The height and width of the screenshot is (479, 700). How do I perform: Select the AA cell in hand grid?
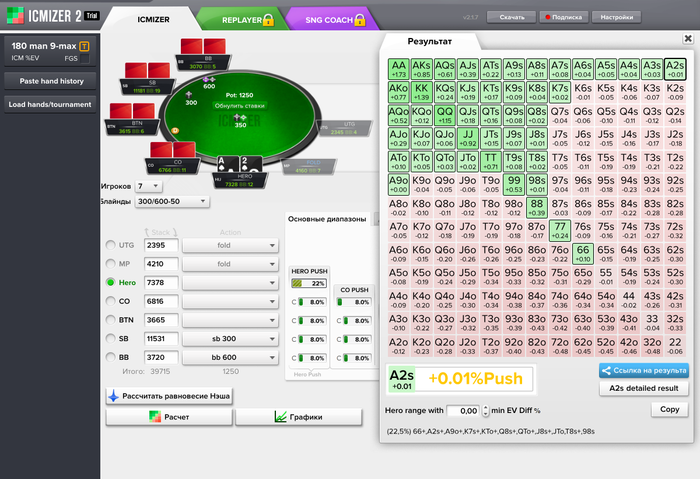pos(398,69)
